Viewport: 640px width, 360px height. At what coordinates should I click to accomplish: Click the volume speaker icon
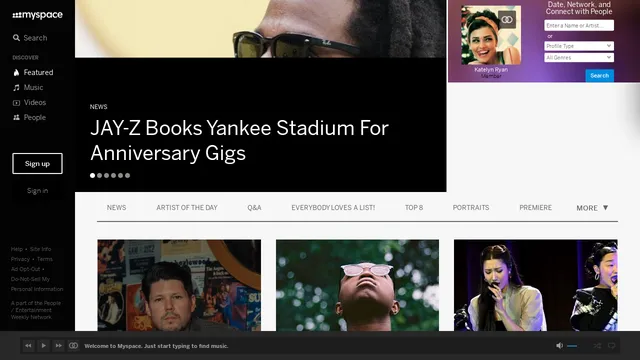(x=560, y=346)
